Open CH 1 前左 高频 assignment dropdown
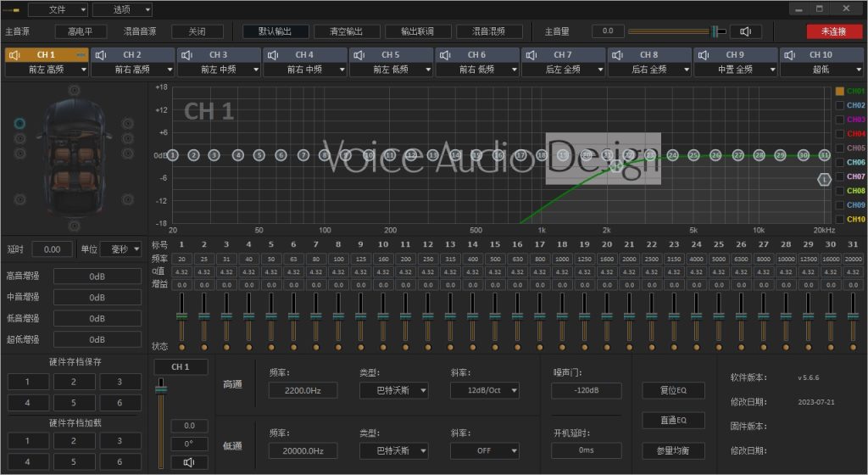The width and height of the screenshot is (868, 475). point(47,70)
